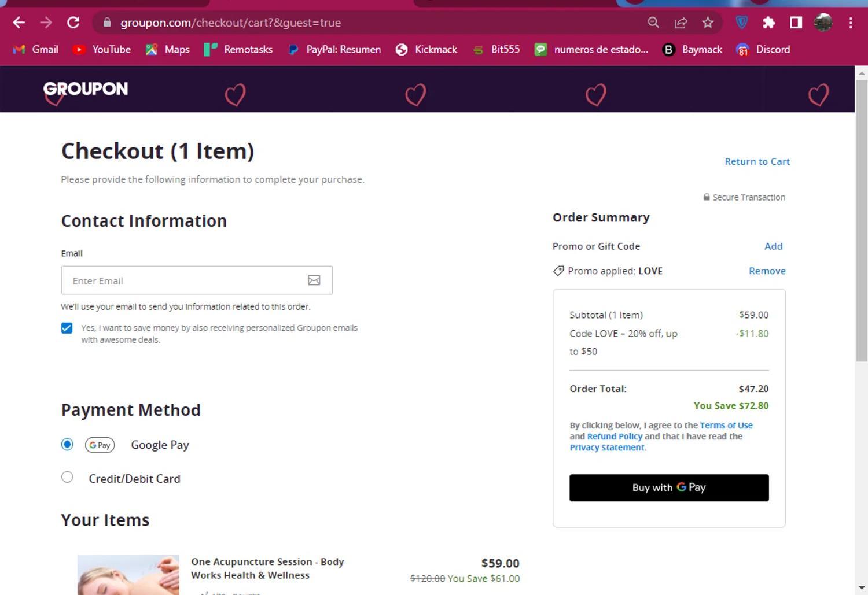Click the scrollbar down arrow
Screen dimensions: 868x595
861,588
